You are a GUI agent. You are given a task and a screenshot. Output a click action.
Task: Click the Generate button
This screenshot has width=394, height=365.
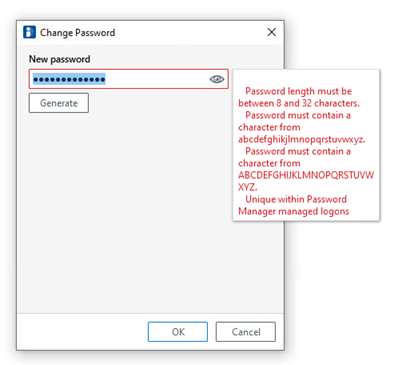[x=59, y=103]
